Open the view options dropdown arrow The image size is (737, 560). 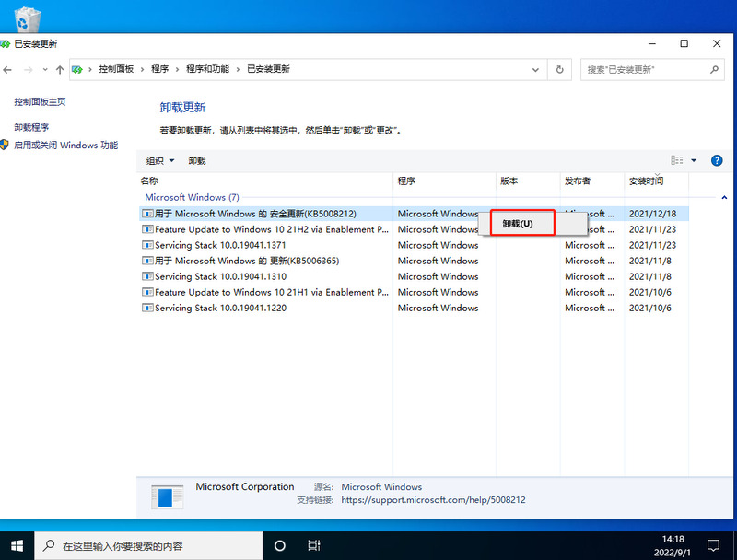(x=693, y=160)
